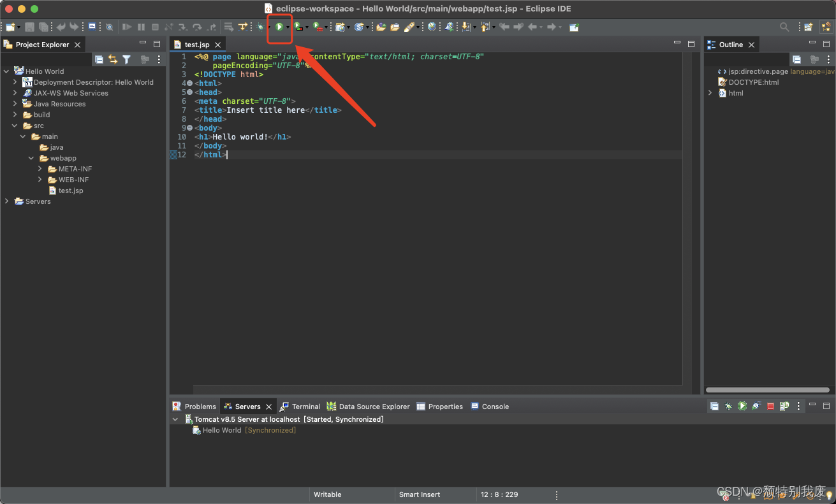Open the Coverage button dropdown arrow
Image resolution: width=836 pixels, height=504 pixels.
pyautogui.click(x=307, y=27)
